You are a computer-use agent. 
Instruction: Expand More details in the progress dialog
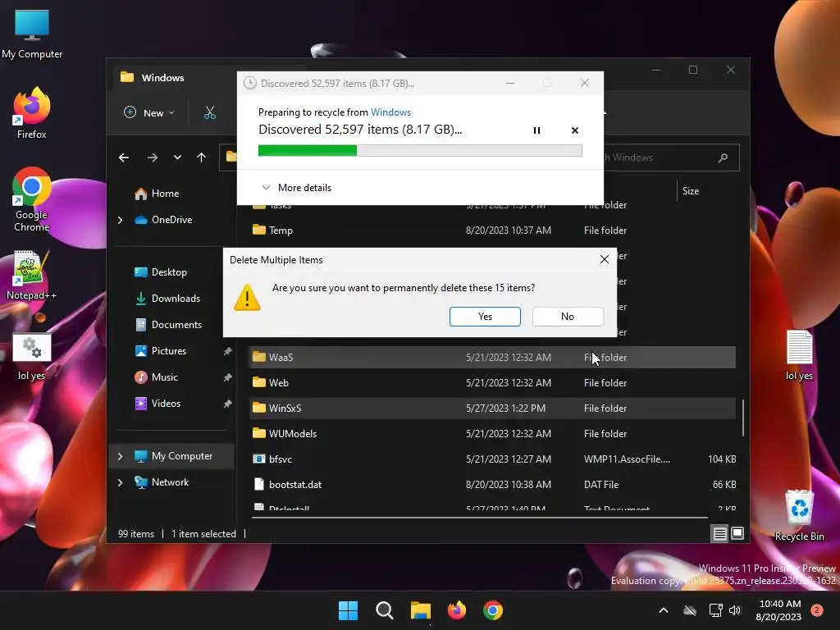(296, 188)
